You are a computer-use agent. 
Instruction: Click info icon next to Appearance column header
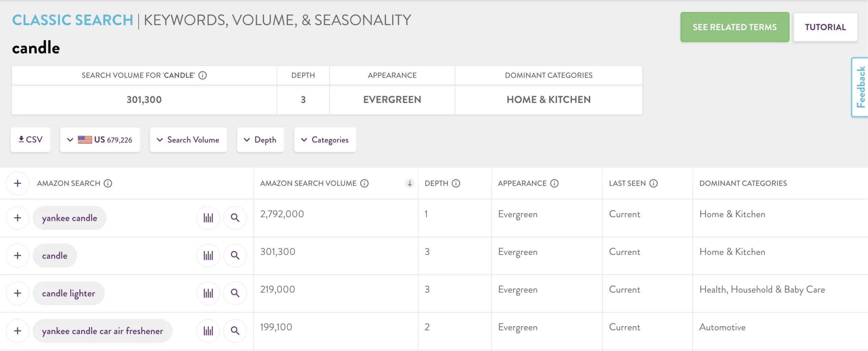554,183
